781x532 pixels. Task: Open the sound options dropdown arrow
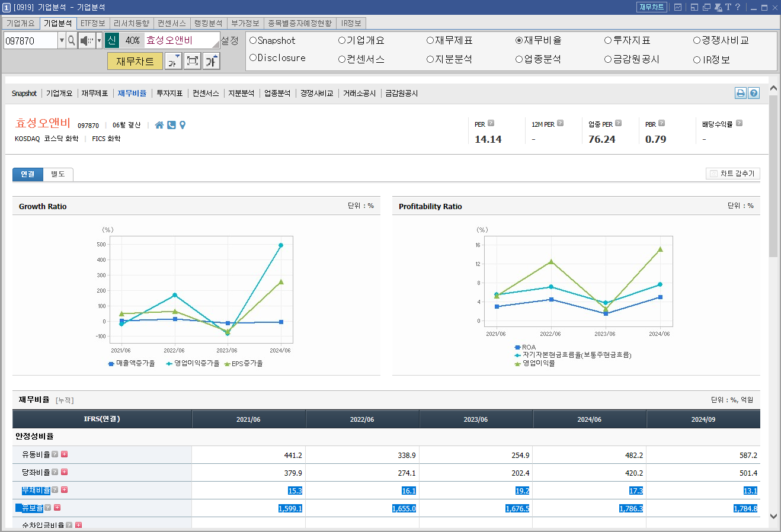(x=99, y=41)
